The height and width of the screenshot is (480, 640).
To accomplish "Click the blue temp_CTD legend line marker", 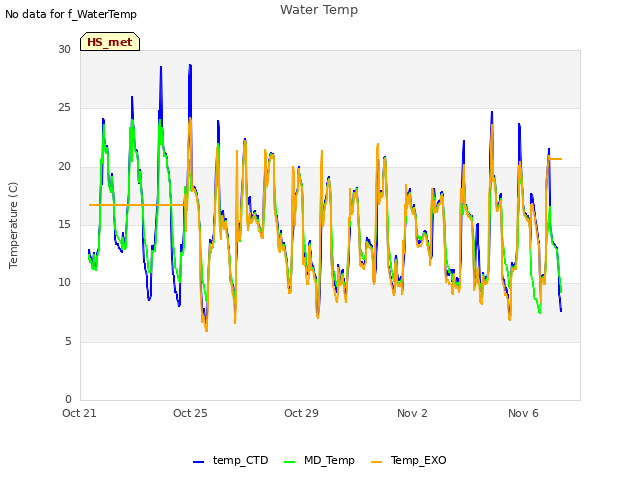I will [x=198, y=462].
